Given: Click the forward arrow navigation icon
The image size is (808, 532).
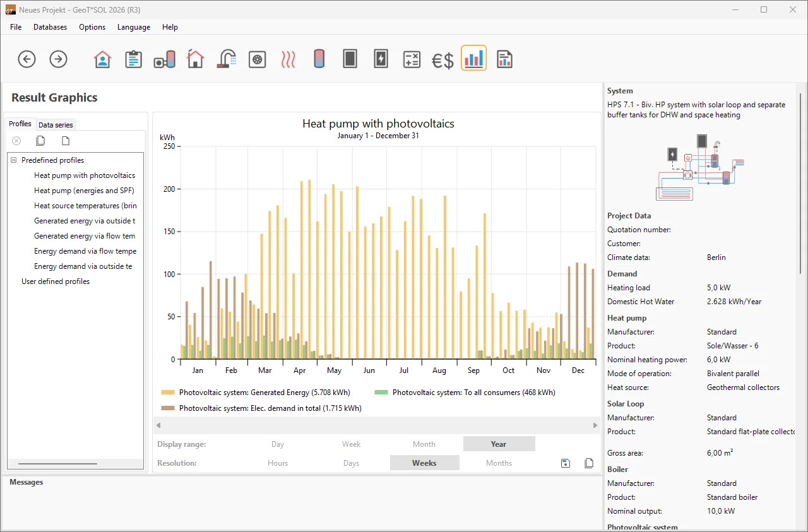Looking at the screenshot, I should [58, 59].
